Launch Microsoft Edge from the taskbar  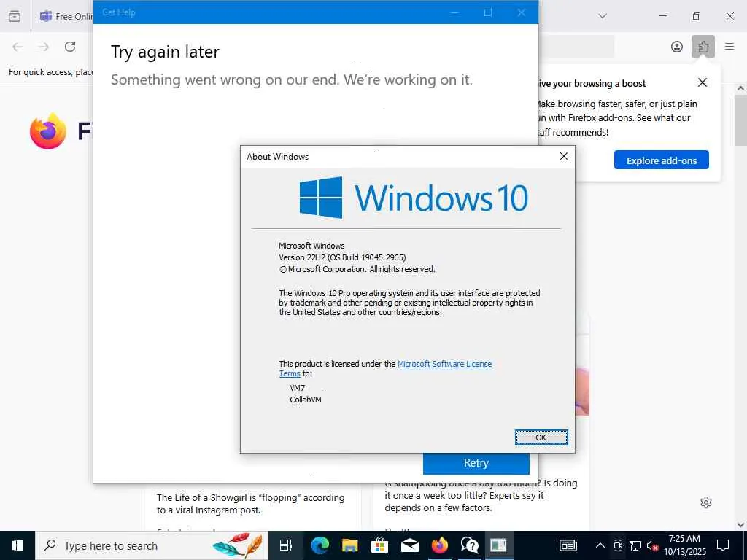pyautogui.click(x=320, y=545)
